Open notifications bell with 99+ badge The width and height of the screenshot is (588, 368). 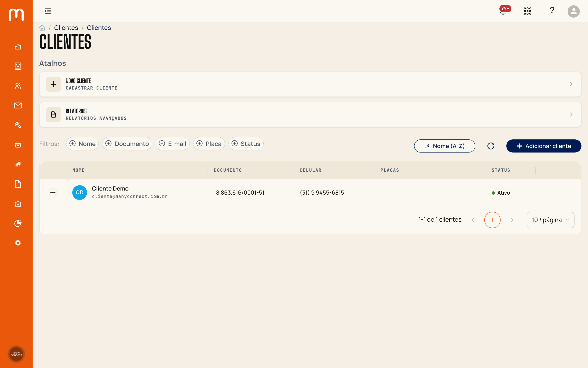tap(503, 11)
